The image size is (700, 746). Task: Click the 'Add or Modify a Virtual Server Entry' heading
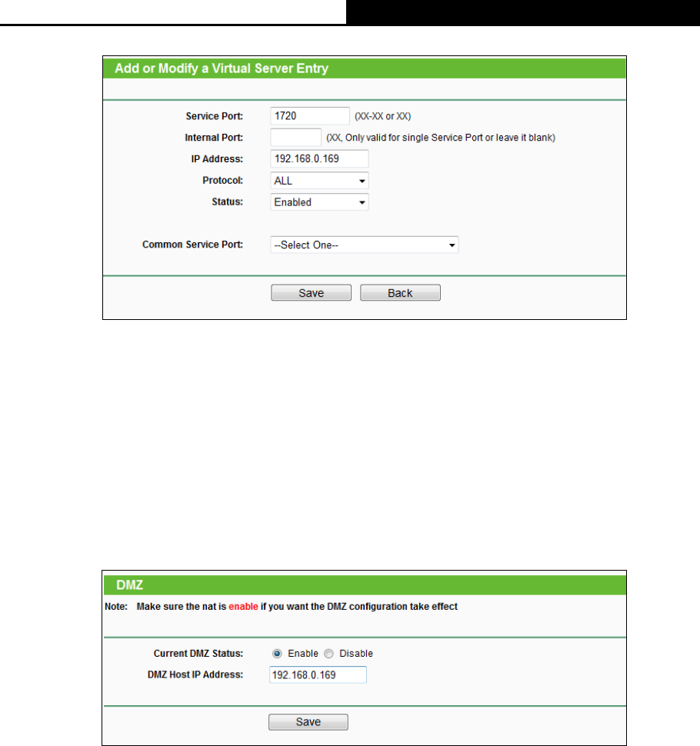(x=222, y=68)
